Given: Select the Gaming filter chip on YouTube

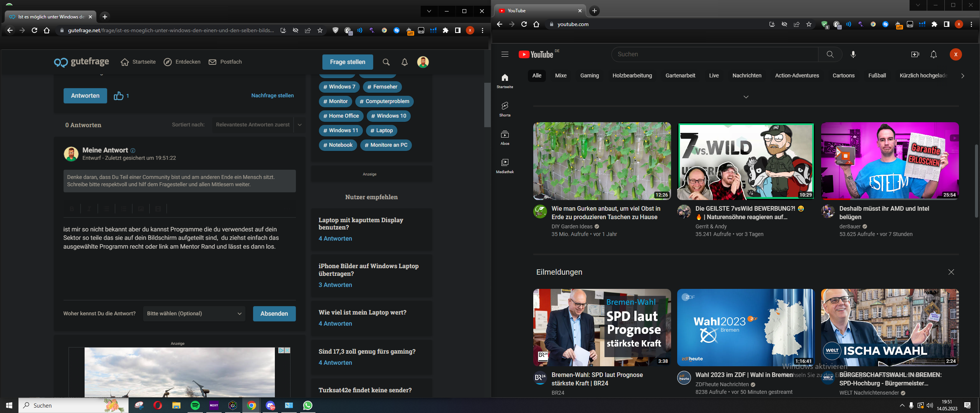Looking at the screenshot, I should coord(589,75).
